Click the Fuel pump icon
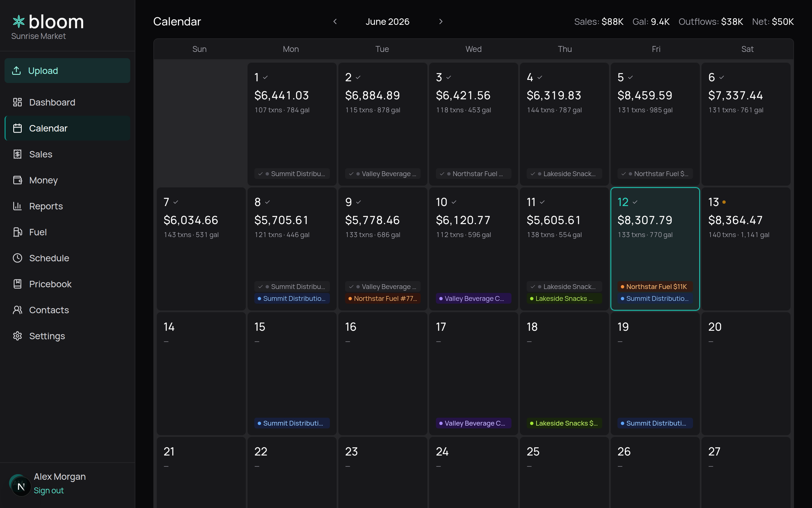This screenshot has height=508, width=812. [17, 232]
